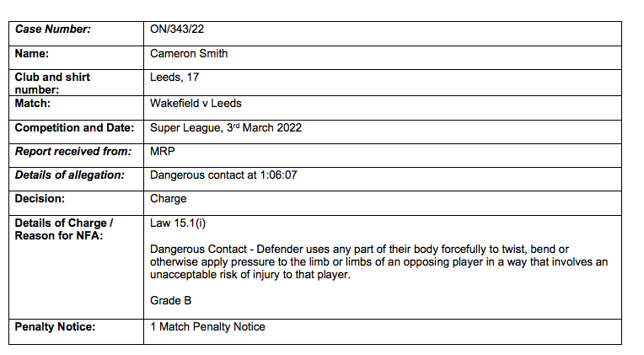644x355 pixels.
Task: Select the Dangerous contact at 1:06:07 text
Action: tap(223, 175)
